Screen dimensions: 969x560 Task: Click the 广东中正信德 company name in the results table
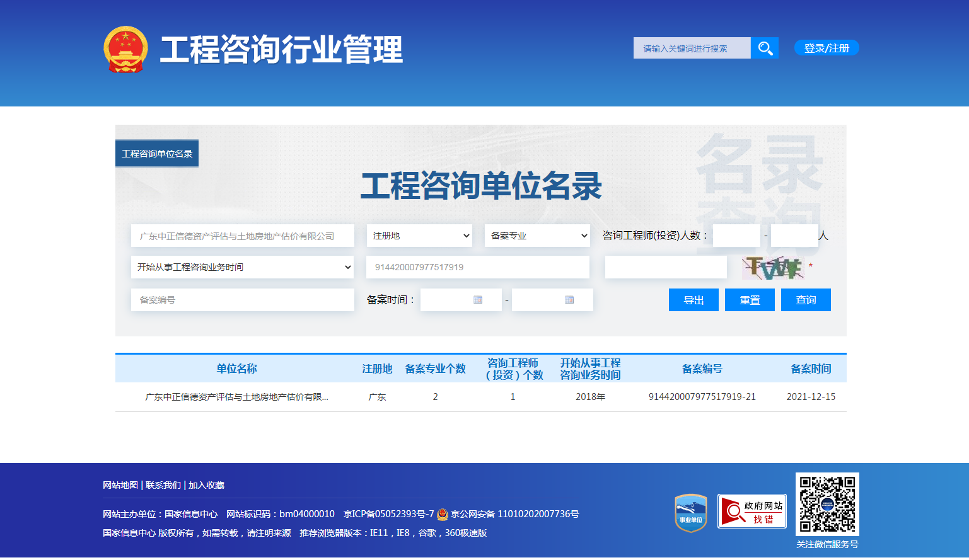click(x=236, y=397)
